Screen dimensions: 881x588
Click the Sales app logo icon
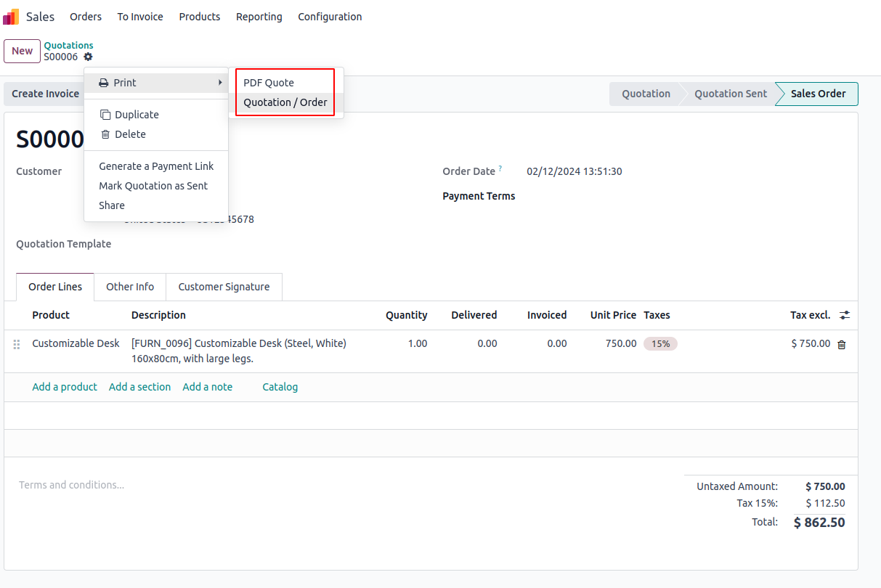pos(12,17)
